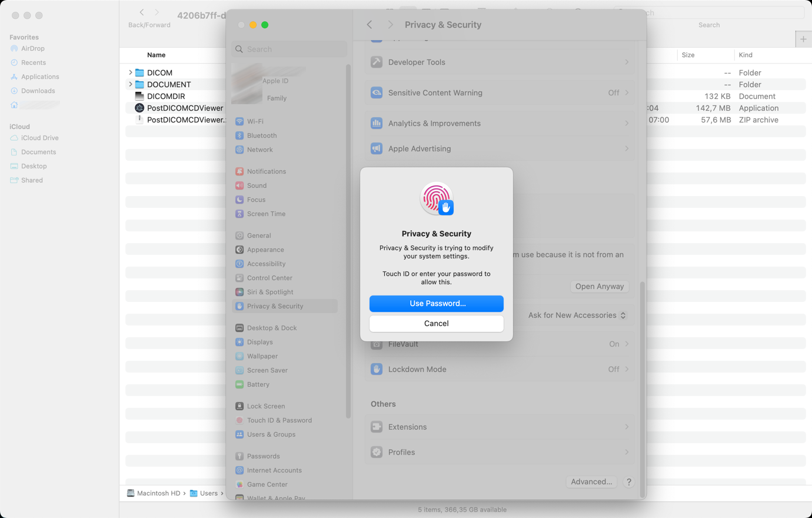Open the Ask for New Accessories dropdown

[575, 315]
